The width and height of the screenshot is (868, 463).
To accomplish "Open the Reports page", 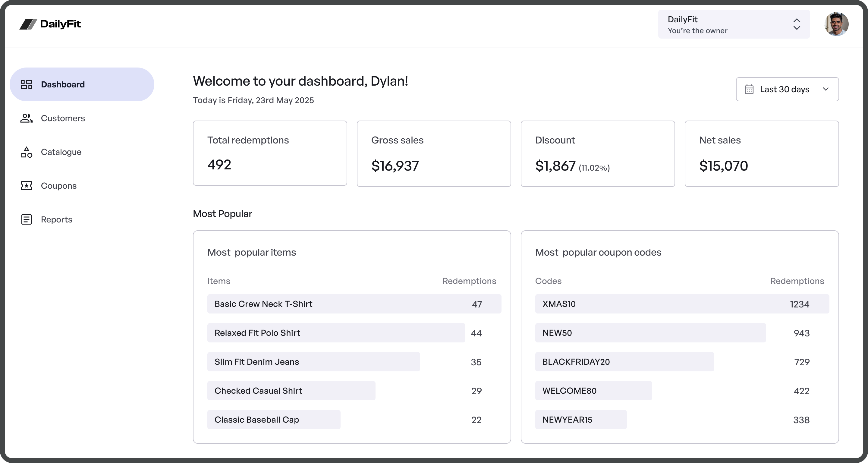I will [57, 219].
